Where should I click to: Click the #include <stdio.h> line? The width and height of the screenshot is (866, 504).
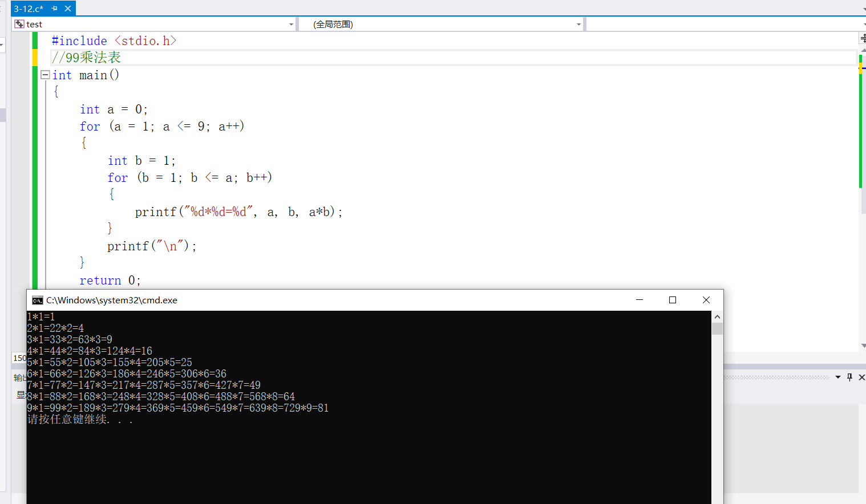click(x=114, y=41)
